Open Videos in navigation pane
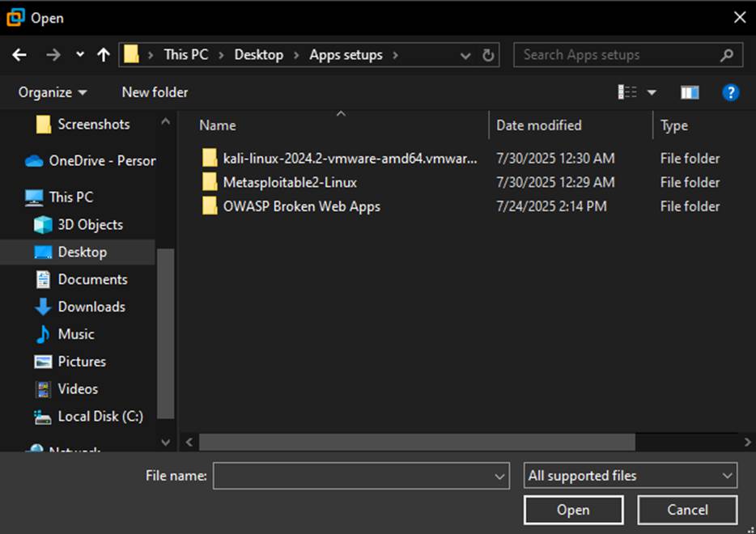 pyautogui.click(x=66, y=389)
